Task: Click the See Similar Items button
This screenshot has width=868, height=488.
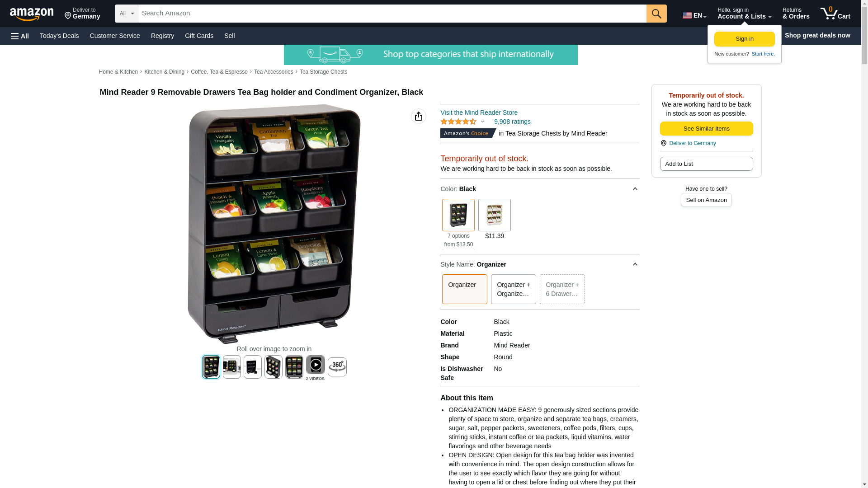Action: 707,129
